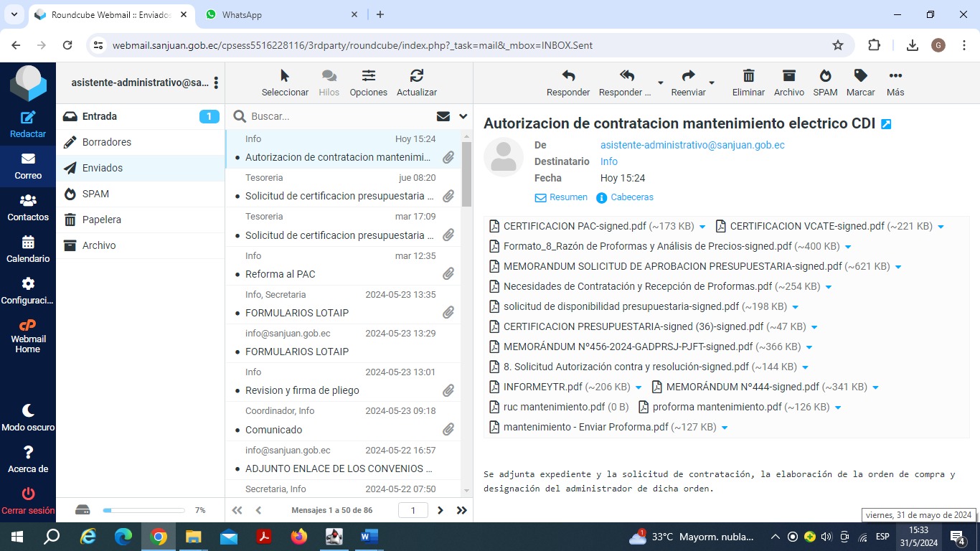Screen dimensions: 980x551
Task: Switch to Resumen headers view
Action: [x=561, y=197]
